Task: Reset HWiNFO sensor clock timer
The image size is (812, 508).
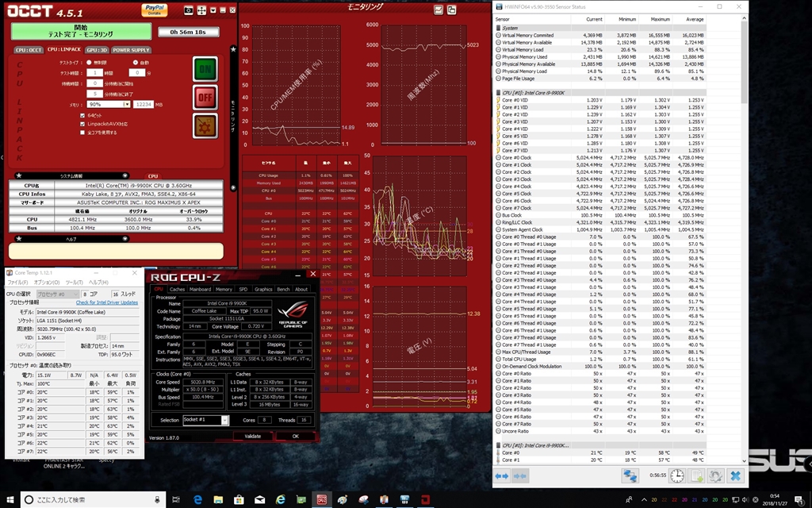Action: click(677, 475)
